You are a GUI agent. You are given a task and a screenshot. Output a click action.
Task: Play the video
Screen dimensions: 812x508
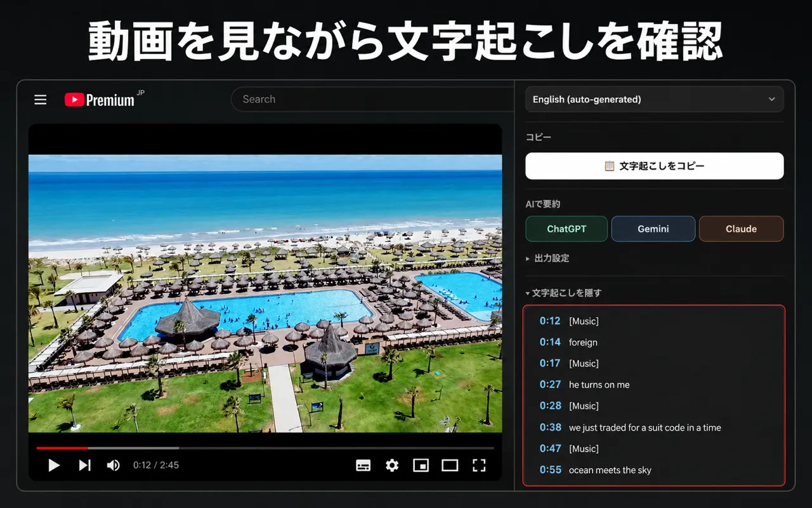pos(54,465)
